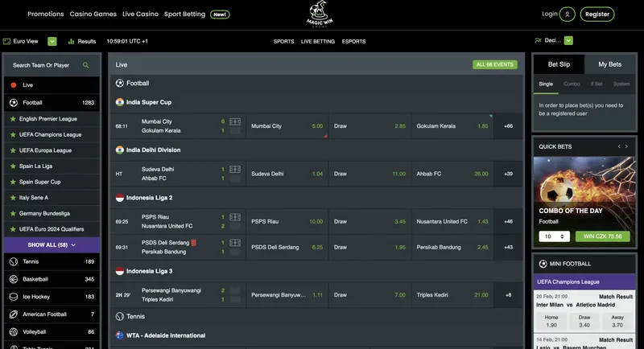Click the Register button

597,14
